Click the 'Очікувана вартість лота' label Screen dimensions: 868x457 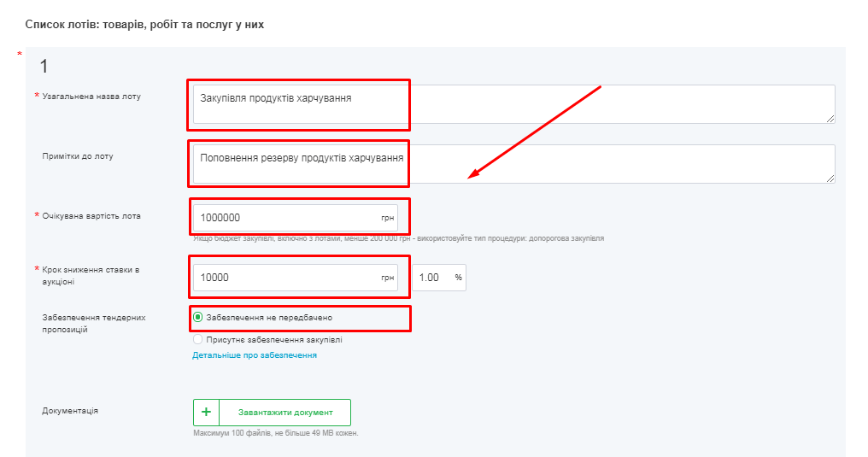tap(91, 216)
